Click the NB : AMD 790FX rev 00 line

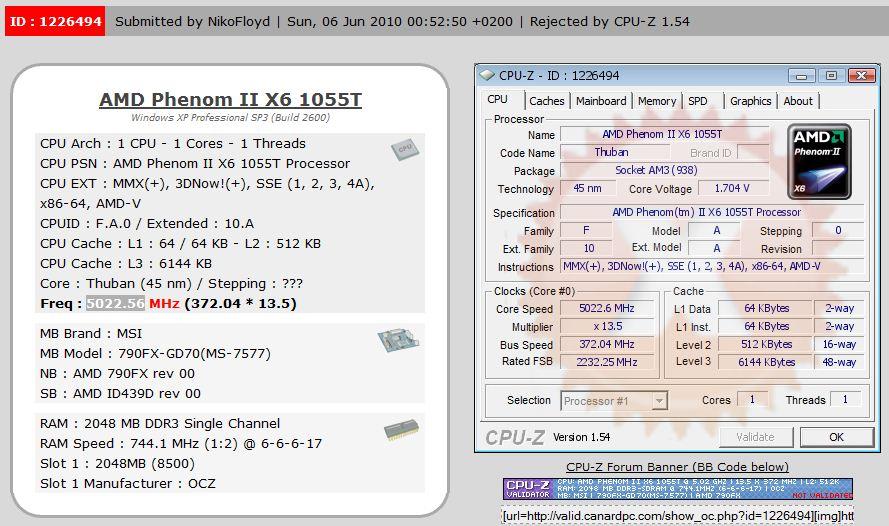[117, 374]
